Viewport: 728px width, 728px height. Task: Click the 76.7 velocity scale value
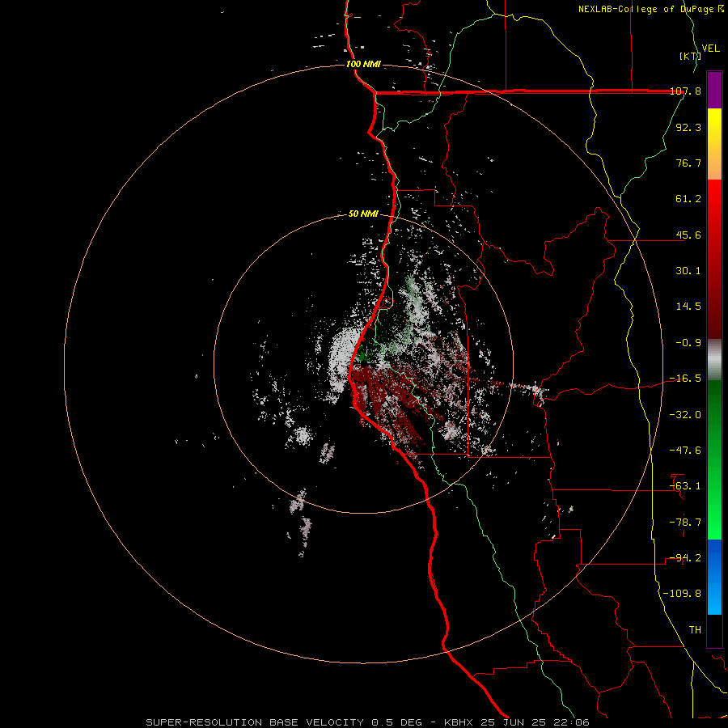tap(688, 163)
